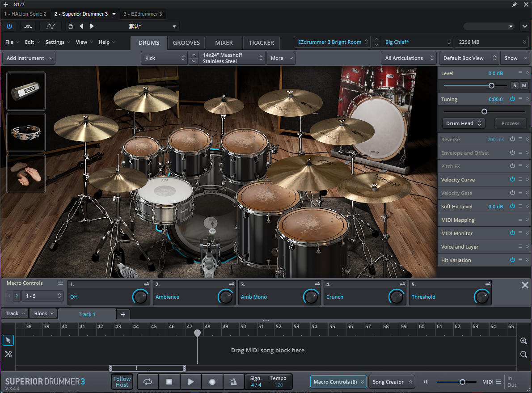
Task: Click the Process button
Action: [x=510, y=123]
